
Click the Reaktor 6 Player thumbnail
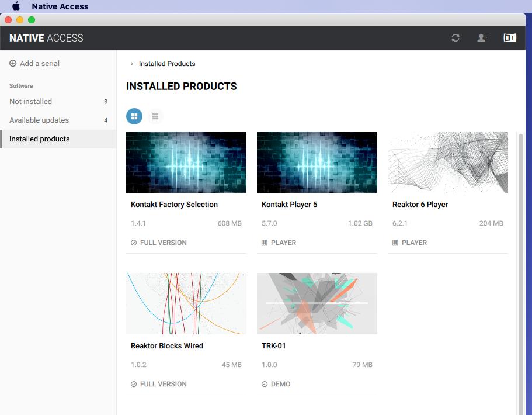[x=448, y=162]
